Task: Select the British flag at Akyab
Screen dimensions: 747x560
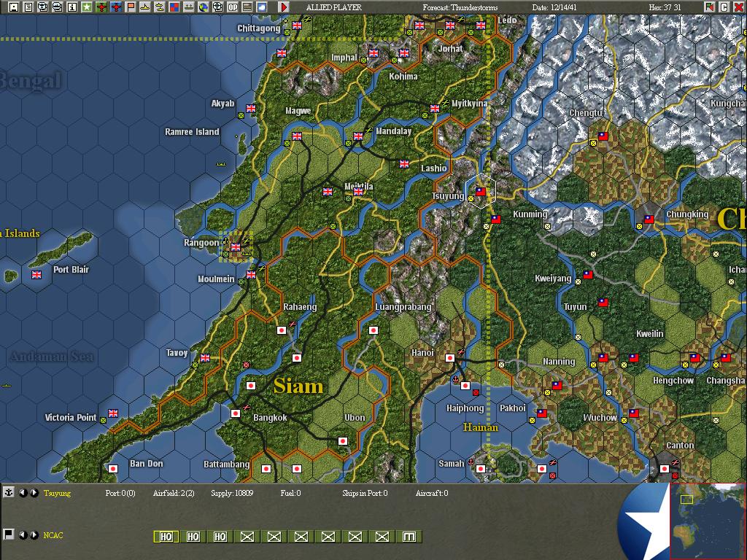Action: (x=251, y=108)
